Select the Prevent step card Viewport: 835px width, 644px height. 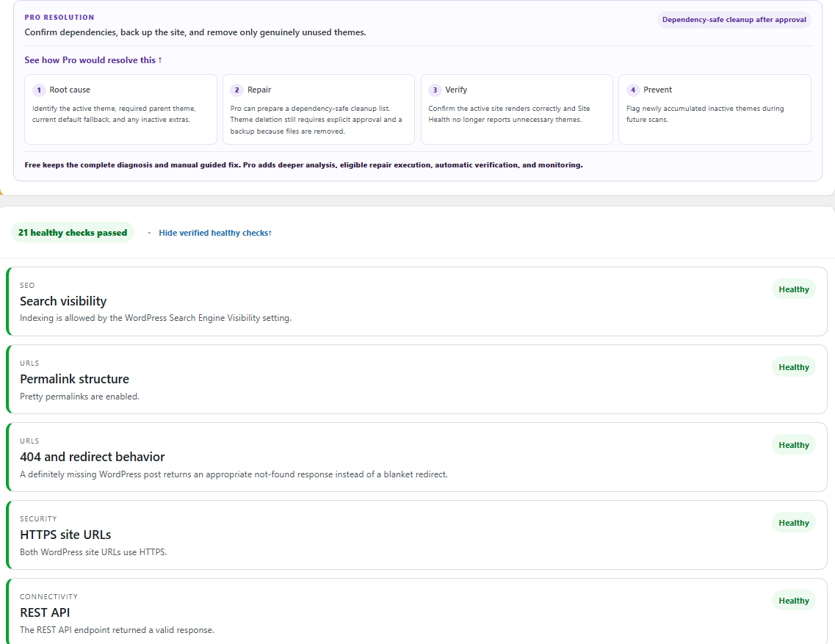tap(715, 109)
